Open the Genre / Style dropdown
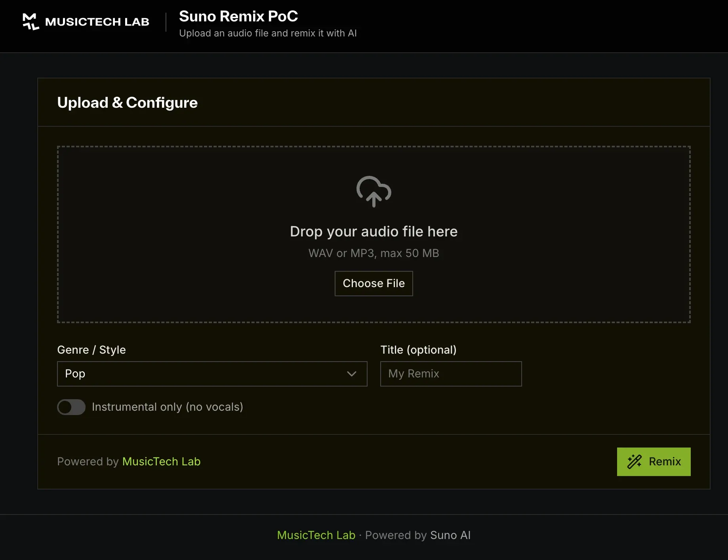 212,374
